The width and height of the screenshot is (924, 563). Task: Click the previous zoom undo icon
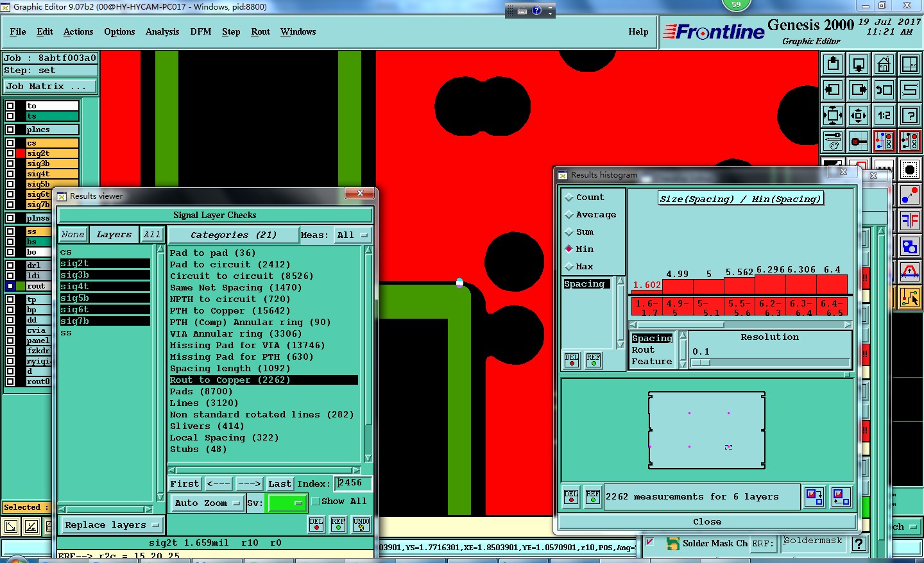884,90
